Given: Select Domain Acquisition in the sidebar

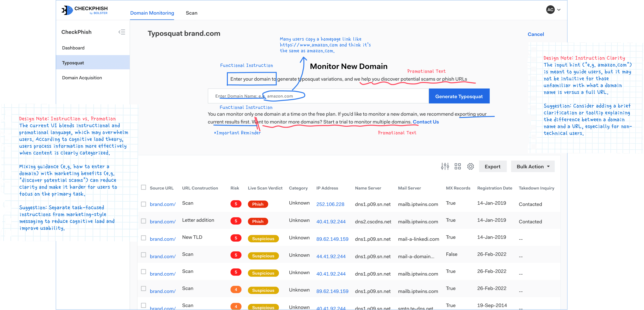Looking at the screenshot, I should (82, 78).
